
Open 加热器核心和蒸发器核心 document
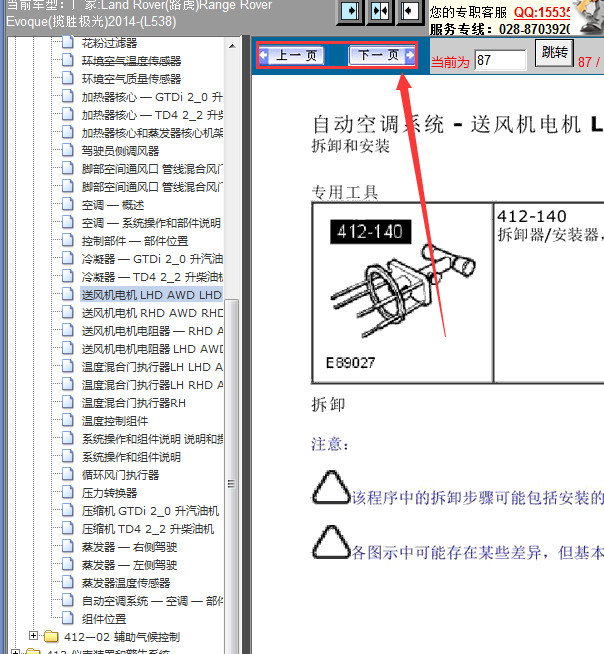click(x=152, y=133)
